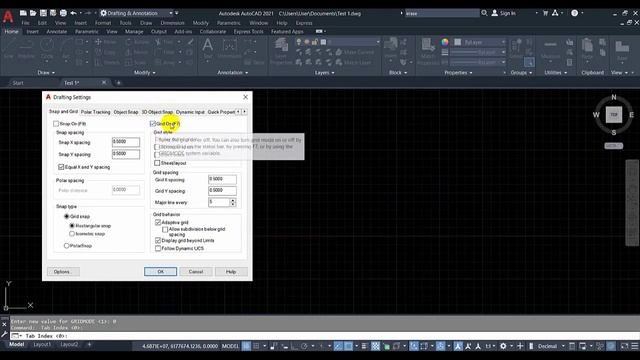
Task: Select the Isometric snap radio button
Action: pos(72,234)
